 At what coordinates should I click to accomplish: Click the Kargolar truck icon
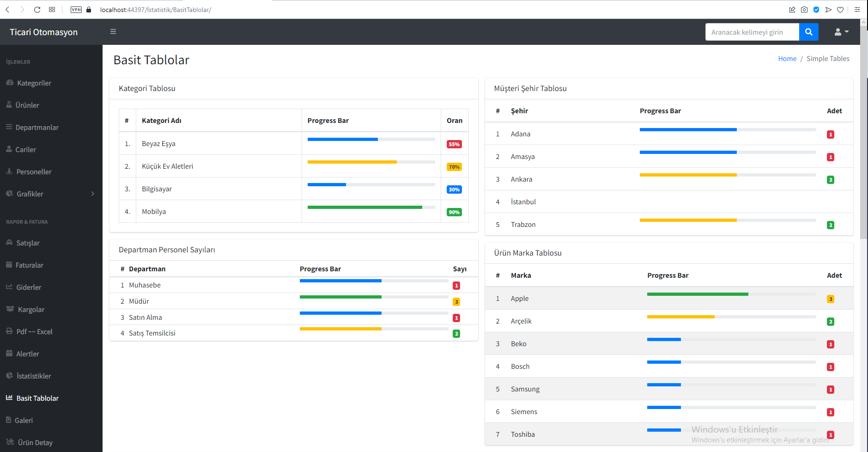tap(10, 309)
